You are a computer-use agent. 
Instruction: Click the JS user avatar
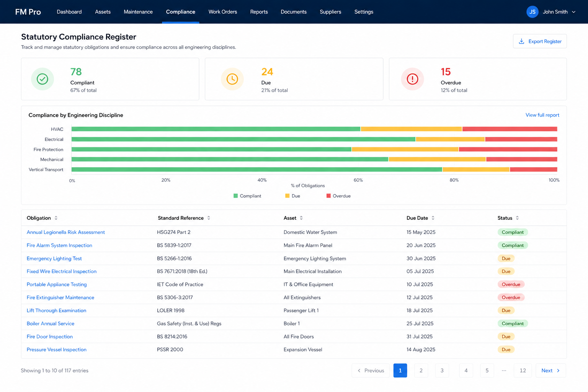532,12
